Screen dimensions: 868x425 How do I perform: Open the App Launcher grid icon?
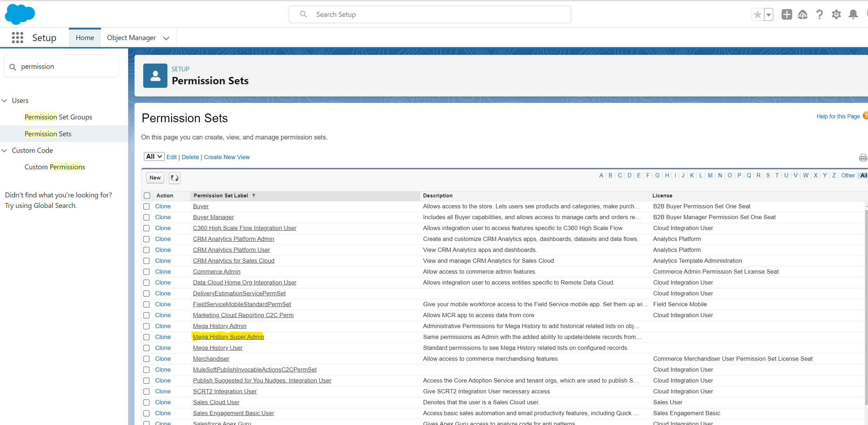(17, 38)
